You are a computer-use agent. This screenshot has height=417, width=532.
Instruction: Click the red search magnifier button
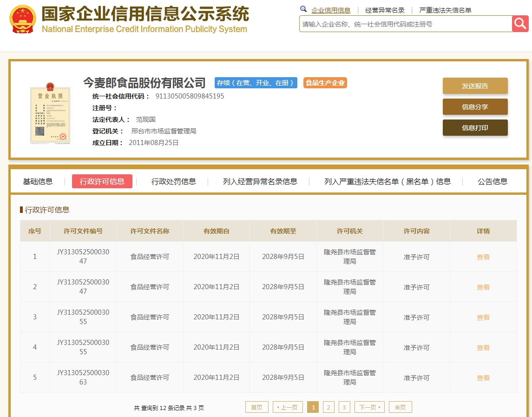tap(520, 24)
